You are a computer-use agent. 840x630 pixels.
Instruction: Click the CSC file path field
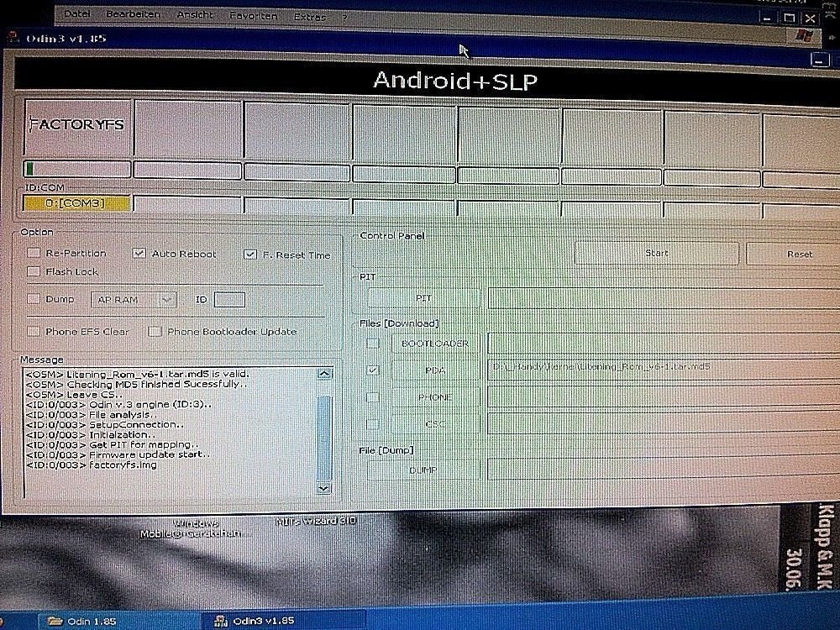[x=664, y=424]
